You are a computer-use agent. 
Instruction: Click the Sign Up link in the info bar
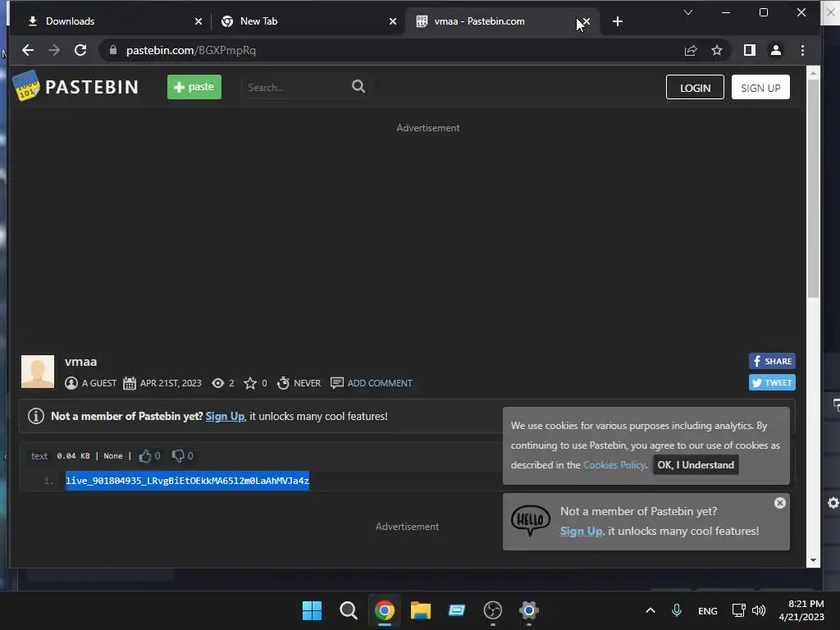point(225,416)
